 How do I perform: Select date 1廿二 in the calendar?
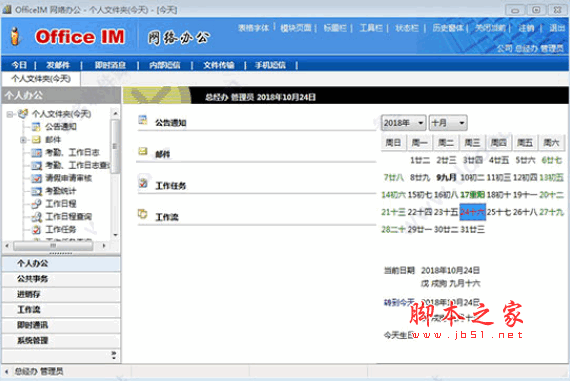(420, 160)
